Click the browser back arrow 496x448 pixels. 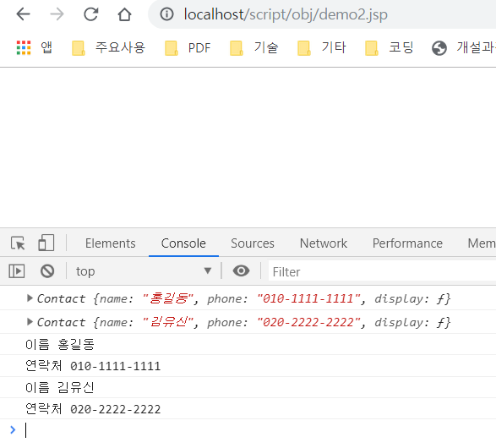tap(23, 14)
